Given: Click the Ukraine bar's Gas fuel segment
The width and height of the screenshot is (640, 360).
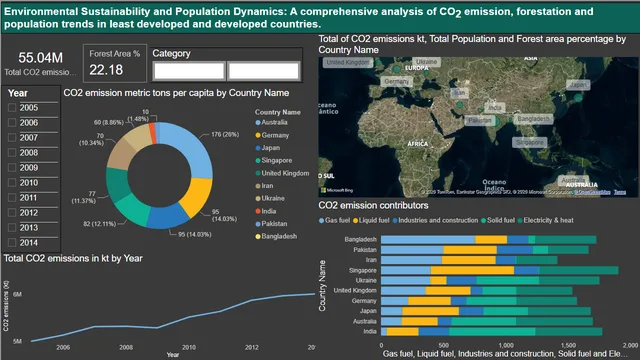Looking at the screenshot, I should pyautogui.click(x=406, y=280).
